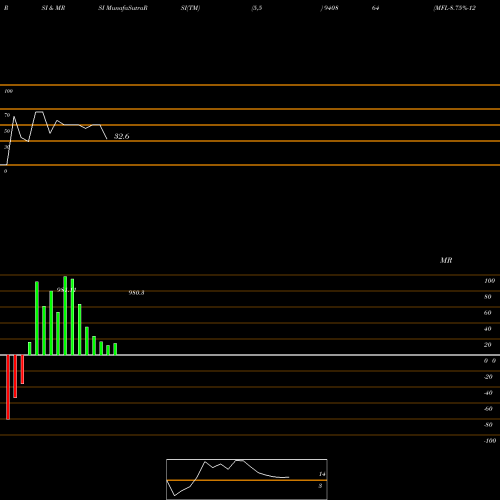Viewport: 500px width, 500px height.
Task: Click the 100 label on the RSI axis
Action: [8, 91]
